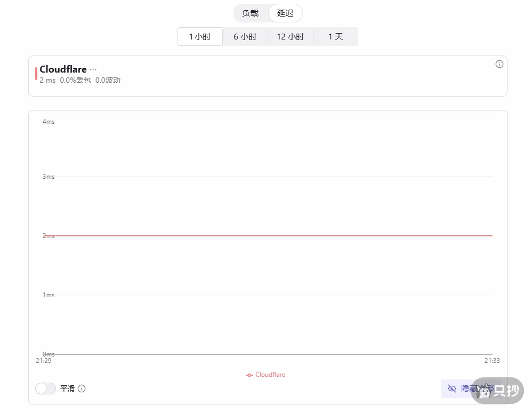This screenshot has height=412, width=532.
Task: Click the info icon next to 平滑
Action: [82, 389]
